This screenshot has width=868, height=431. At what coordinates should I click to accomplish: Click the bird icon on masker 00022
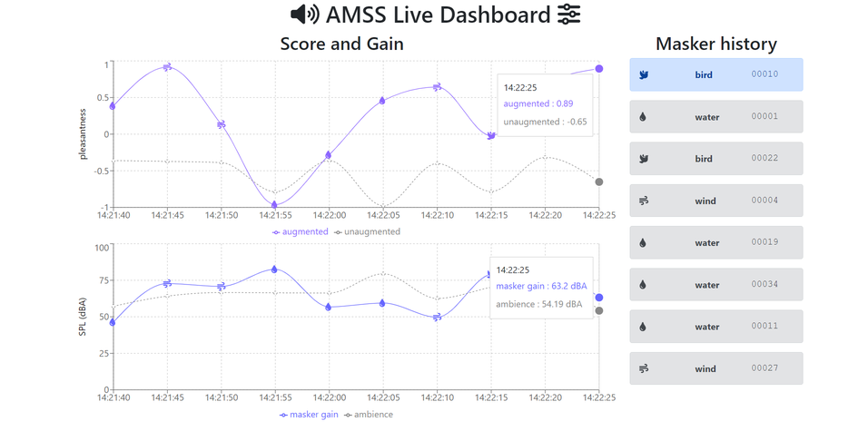[644, 159]
